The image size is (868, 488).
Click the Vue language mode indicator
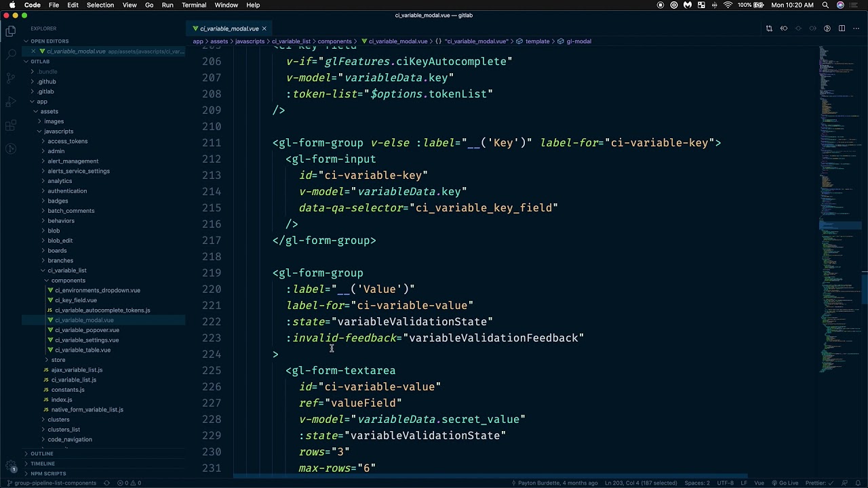point(759,483)
